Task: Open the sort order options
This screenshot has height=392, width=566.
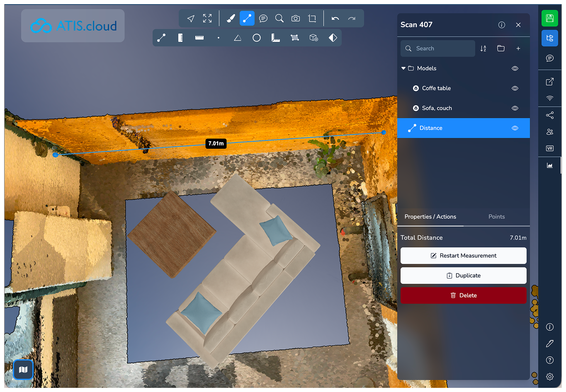Action: coord(483,48)
